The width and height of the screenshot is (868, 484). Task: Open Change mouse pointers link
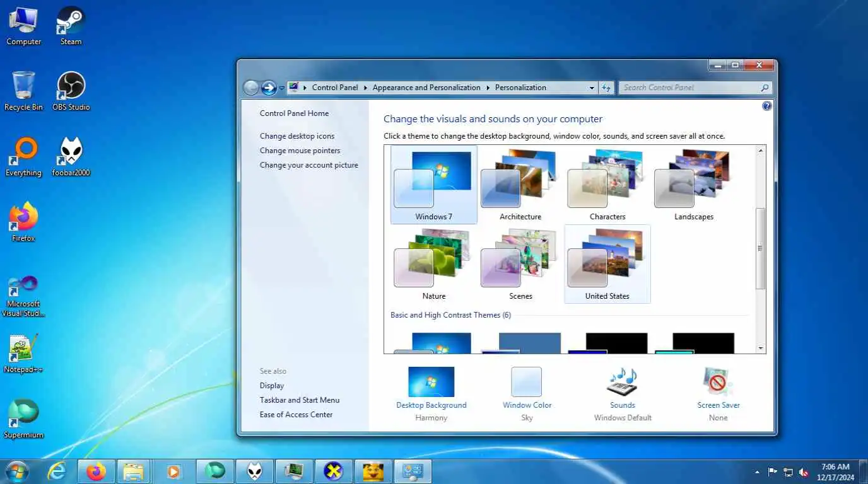coord(300,151)
